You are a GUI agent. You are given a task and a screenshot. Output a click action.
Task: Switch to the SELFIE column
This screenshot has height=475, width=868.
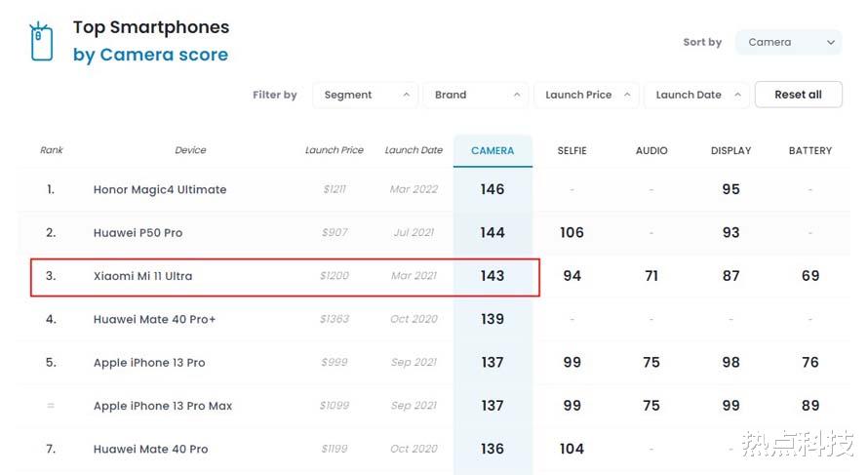click(x=572, y=150)
